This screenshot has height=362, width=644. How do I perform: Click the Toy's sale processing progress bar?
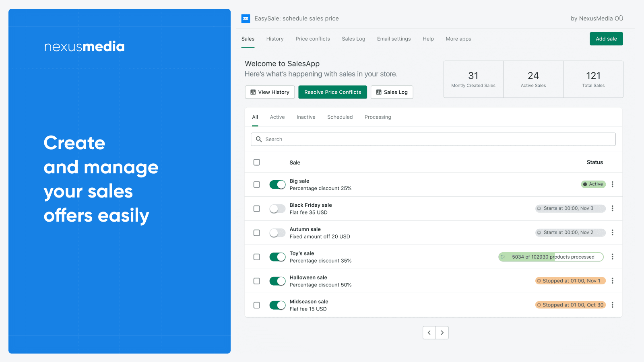pyautogui.click(x=551, y=257)
